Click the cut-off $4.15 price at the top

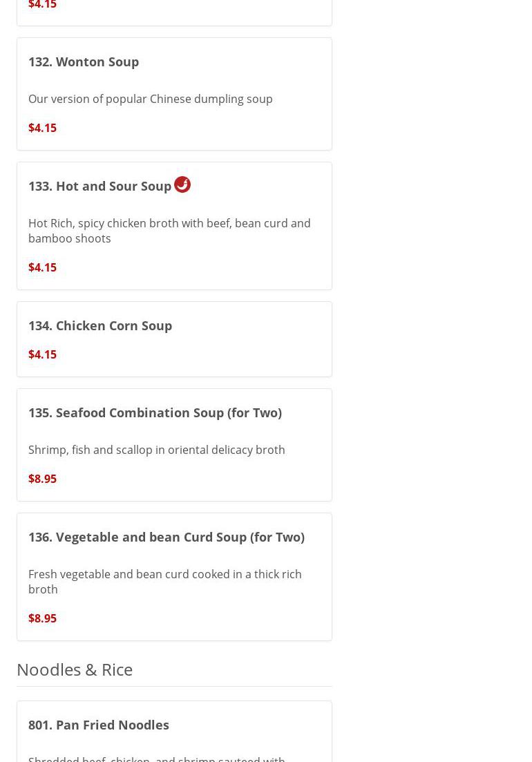coord(42,6)
